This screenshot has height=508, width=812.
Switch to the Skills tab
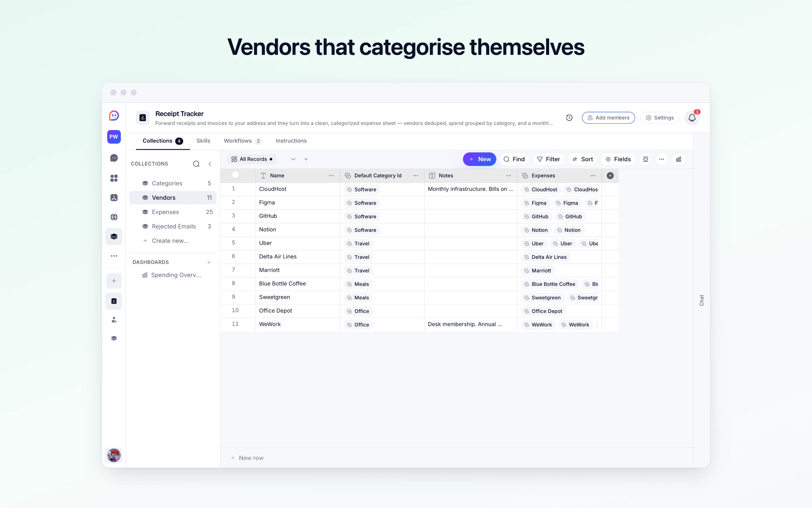(203, 141)
